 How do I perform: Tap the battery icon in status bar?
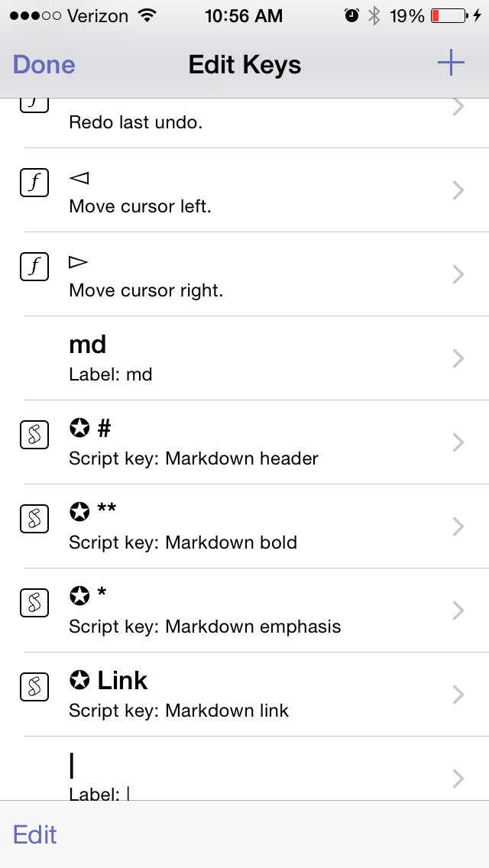(x=449, y=15)
